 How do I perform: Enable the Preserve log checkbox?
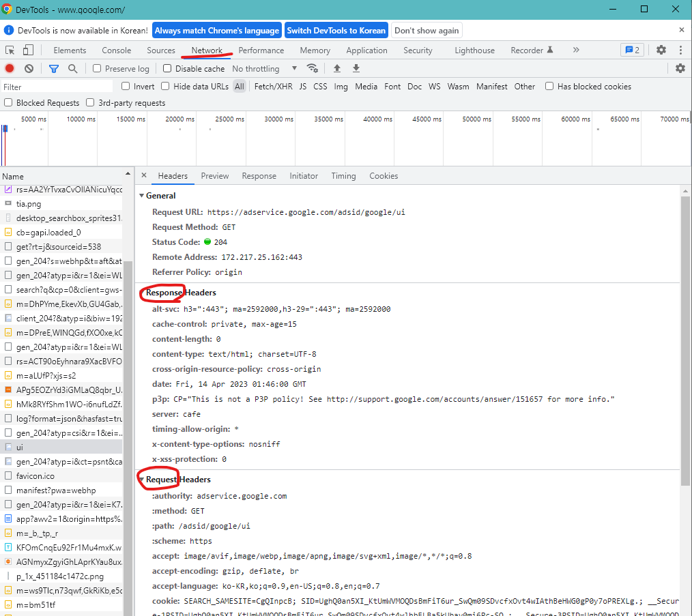tap(97, 68)
